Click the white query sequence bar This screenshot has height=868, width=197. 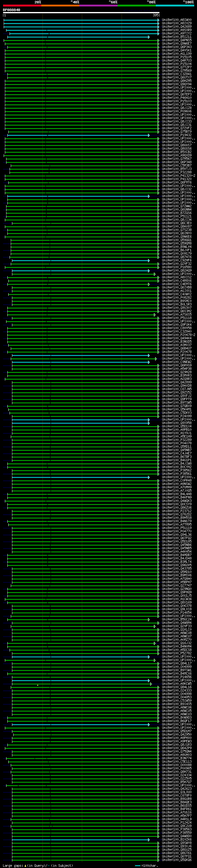click(x=81, y=13)
